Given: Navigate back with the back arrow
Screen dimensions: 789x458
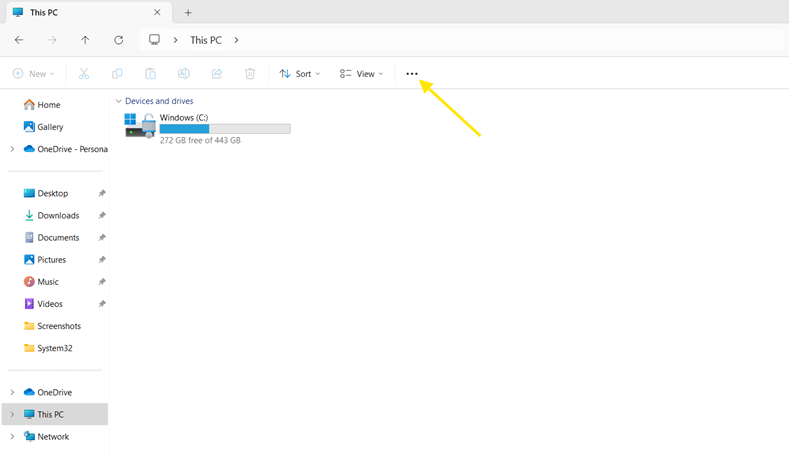Looking at the screenshot, I should pyautogui.click(x=19, y=40).
